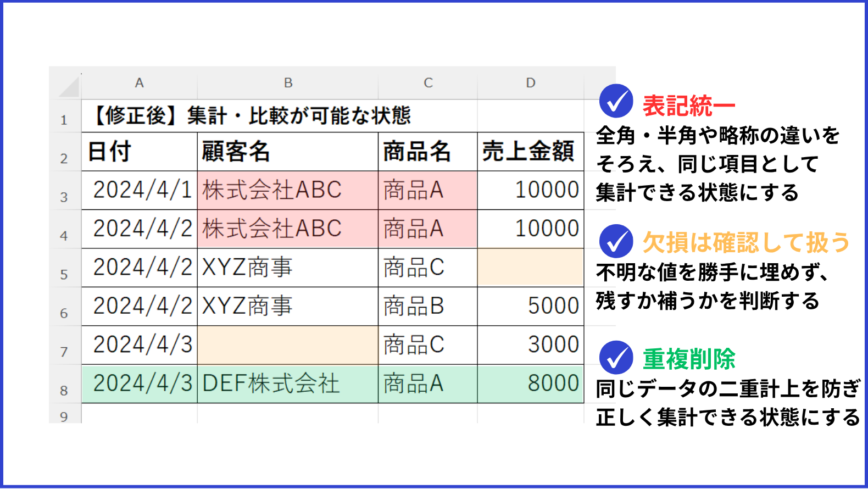Viewport: 868px width, 489px height.
Task: Click the empty orange amount cell in row 5
Action: coord(531,268)
